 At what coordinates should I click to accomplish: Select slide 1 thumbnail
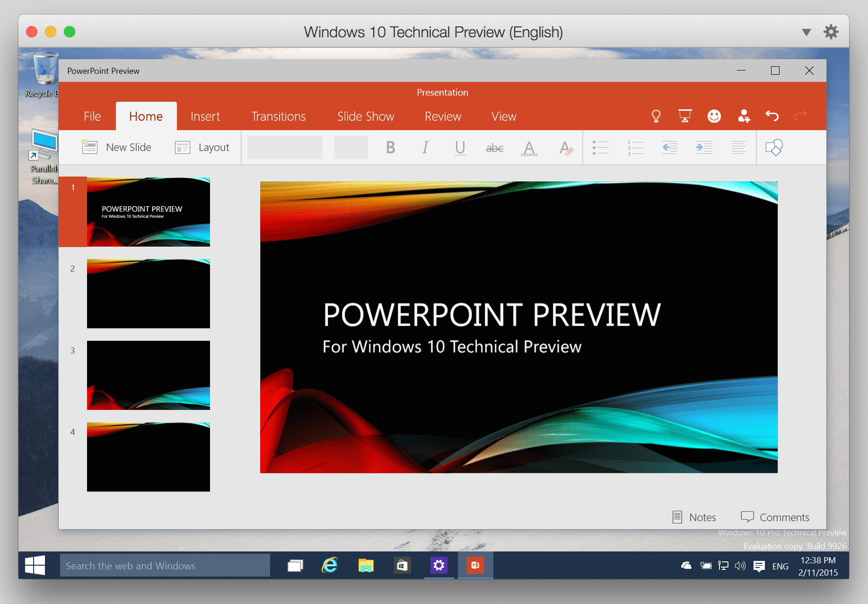point(149,212)
